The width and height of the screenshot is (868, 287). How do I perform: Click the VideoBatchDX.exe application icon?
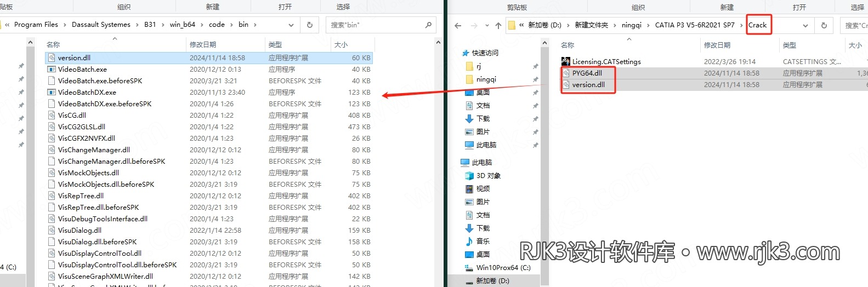(52, 92)
